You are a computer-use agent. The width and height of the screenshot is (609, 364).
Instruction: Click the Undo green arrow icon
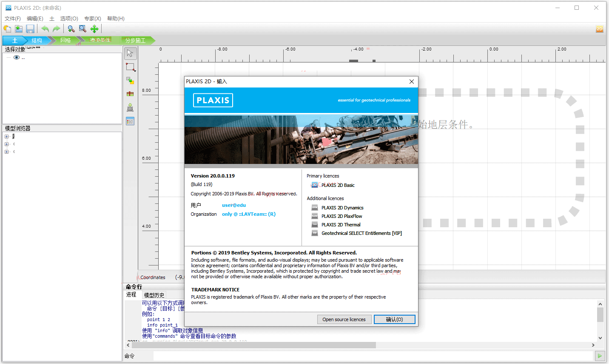(x=45, y=29)
